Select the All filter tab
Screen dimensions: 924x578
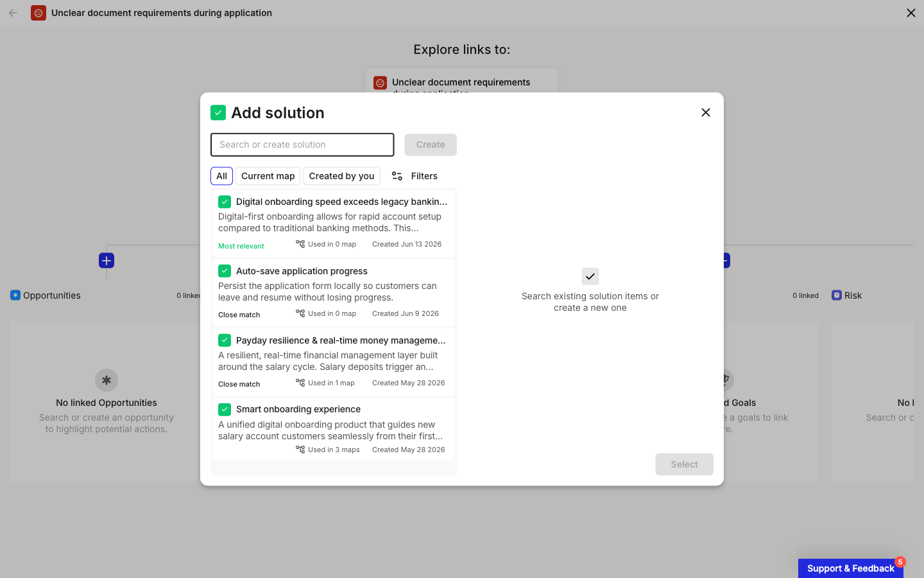click(221, 176)
